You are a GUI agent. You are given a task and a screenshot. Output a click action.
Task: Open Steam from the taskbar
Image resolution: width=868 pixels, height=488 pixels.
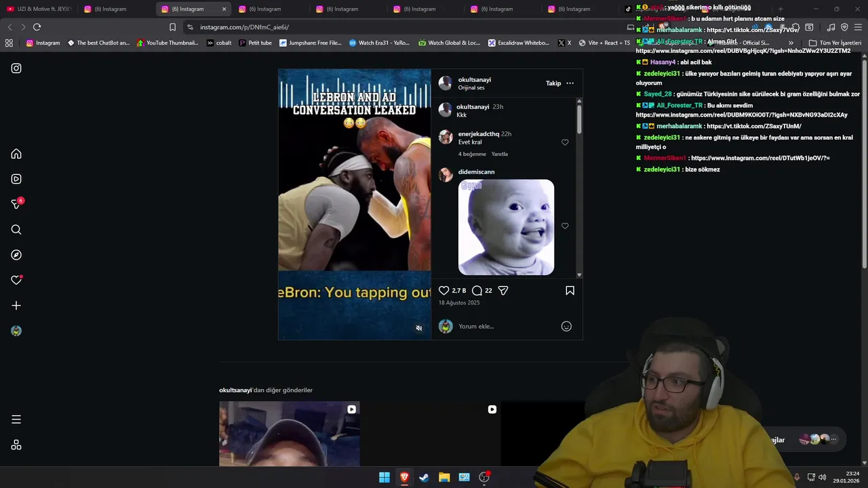[x=424, y=477]
